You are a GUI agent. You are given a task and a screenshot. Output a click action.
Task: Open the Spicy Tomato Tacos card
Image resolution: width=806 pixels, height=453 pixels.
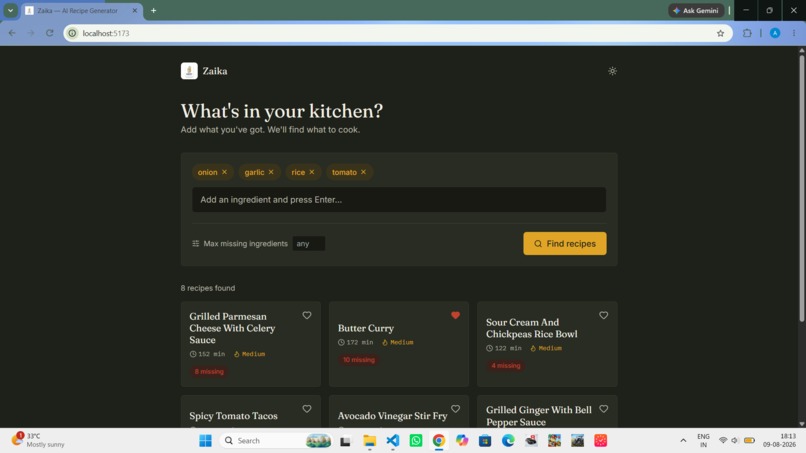[x=251, y=411]
